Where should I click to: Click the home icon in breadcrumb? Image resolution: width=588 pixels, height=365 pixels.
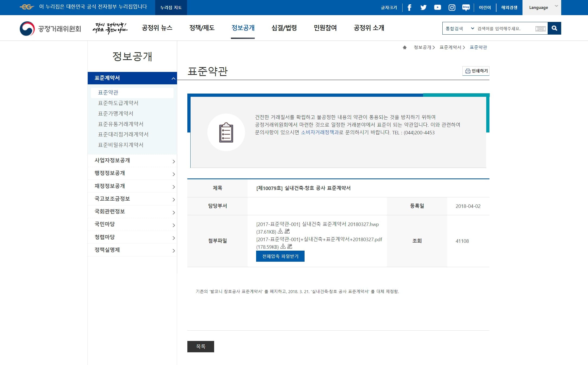405,47
